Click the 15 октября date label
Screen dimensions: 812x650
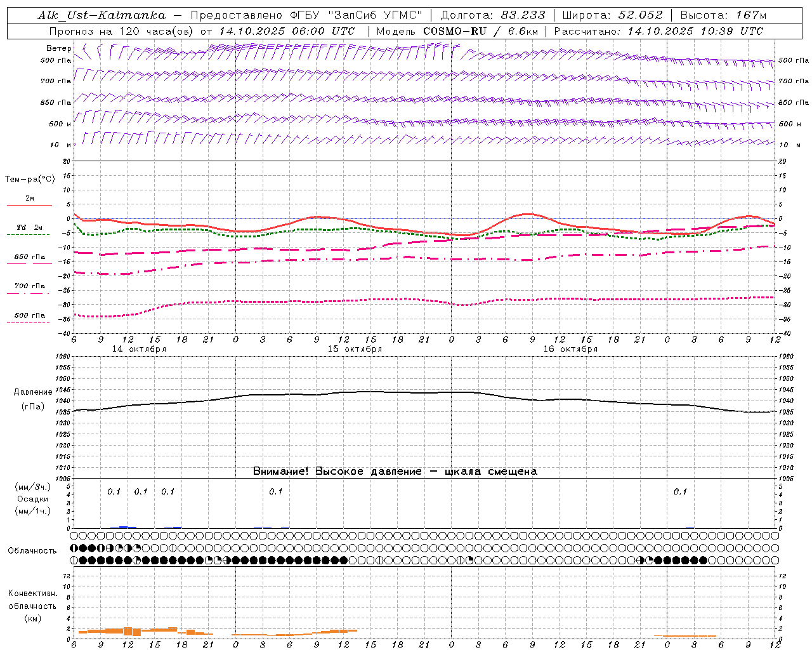[x=355, y=349]
